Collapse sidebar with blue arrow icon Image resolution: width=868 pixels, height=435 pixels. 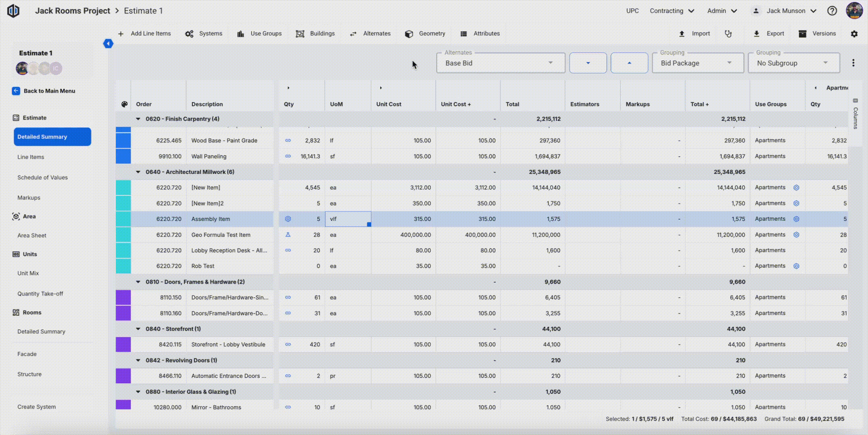pos(108,43)
